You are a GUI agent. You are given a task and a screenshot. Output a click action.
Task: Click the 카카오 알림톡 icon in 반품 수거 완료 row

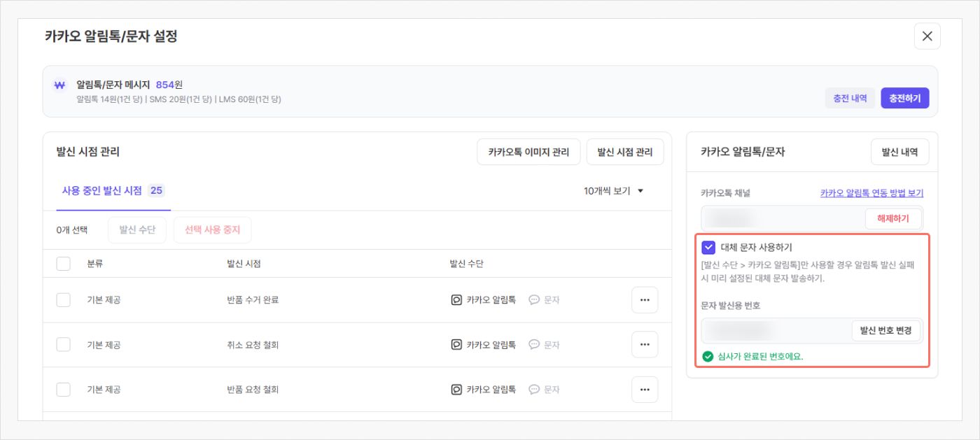click(x=456, y=300)
